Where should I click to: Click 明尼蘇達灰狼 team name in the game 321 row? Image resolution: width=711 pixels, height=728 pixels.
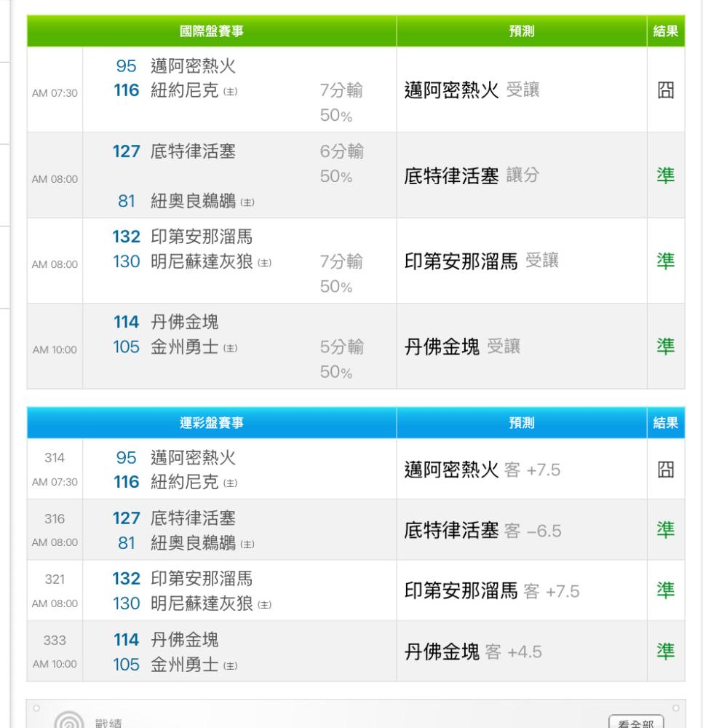202,604
